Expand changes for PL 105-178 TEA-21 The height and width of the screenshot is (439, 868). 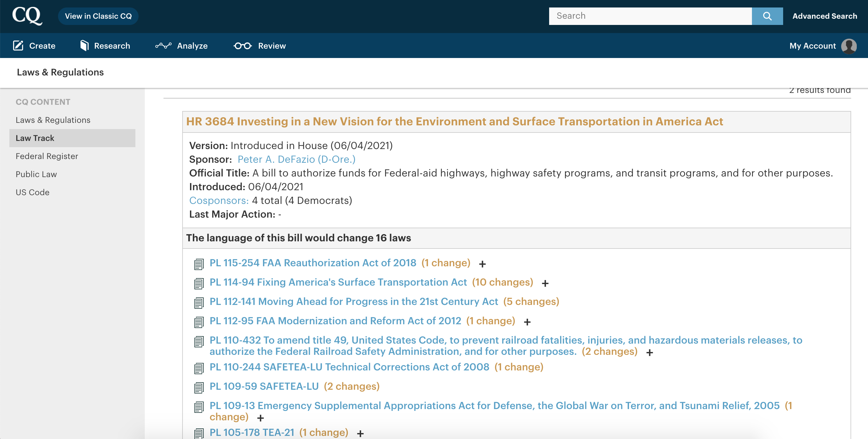pyautogui.click(x=360, y=434)
